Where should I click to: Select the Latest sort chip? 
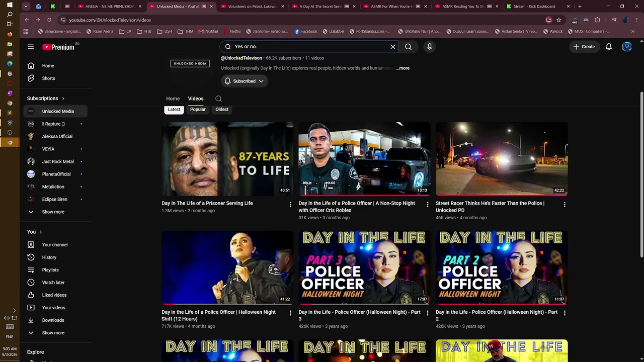coord(174,109)
